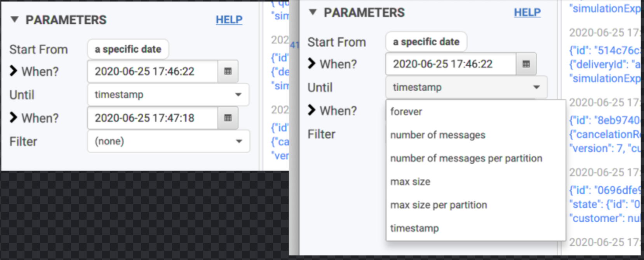Click 'Filter' label in right panel

pyautogui.click(x=321, y=134)
